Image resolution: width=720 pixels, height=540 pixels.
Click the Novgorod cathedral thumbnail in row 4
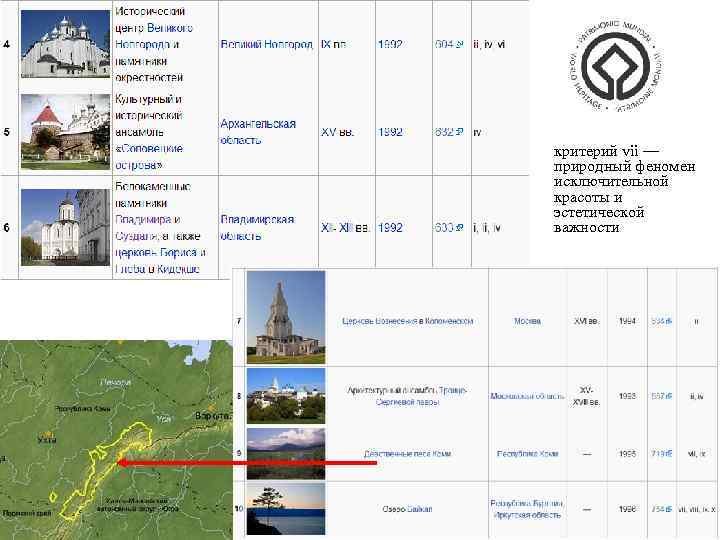pyautogui.click(x=66, y=44)
